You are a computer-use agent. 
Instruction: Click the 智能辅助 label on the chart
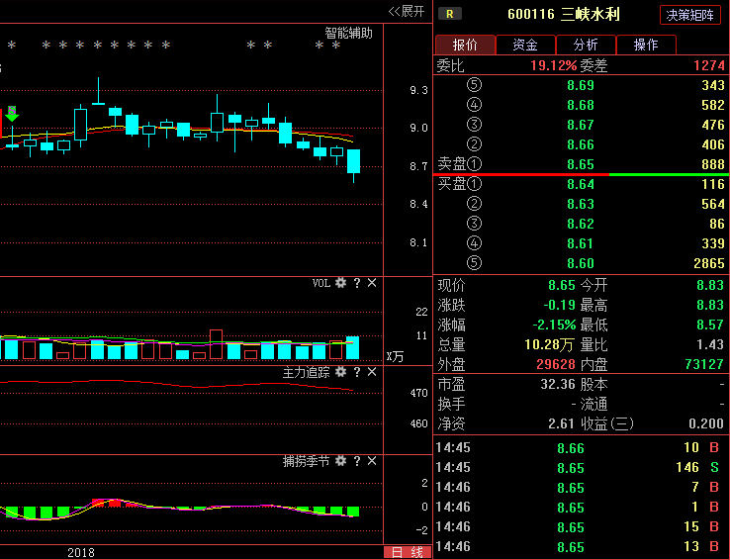pyautogui.click(x=349, y=33)
